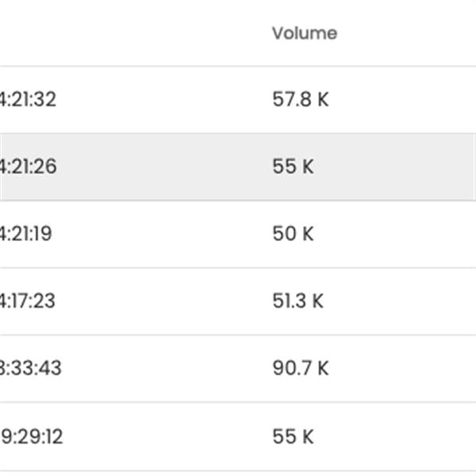The image size is (476, 476).
Task: Click the timestamp ending in 33:43
Action: tap(30, 369)
